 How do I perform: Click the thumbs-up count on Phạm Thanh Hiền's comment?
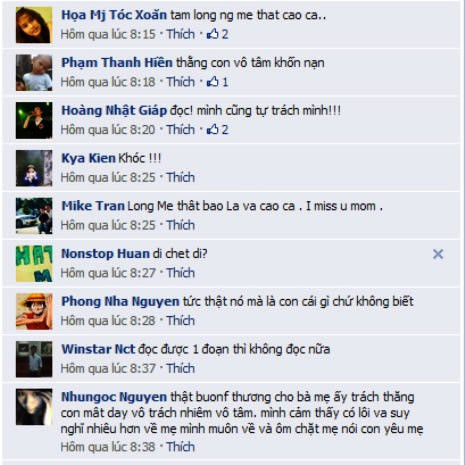click(x=217, y=82)
